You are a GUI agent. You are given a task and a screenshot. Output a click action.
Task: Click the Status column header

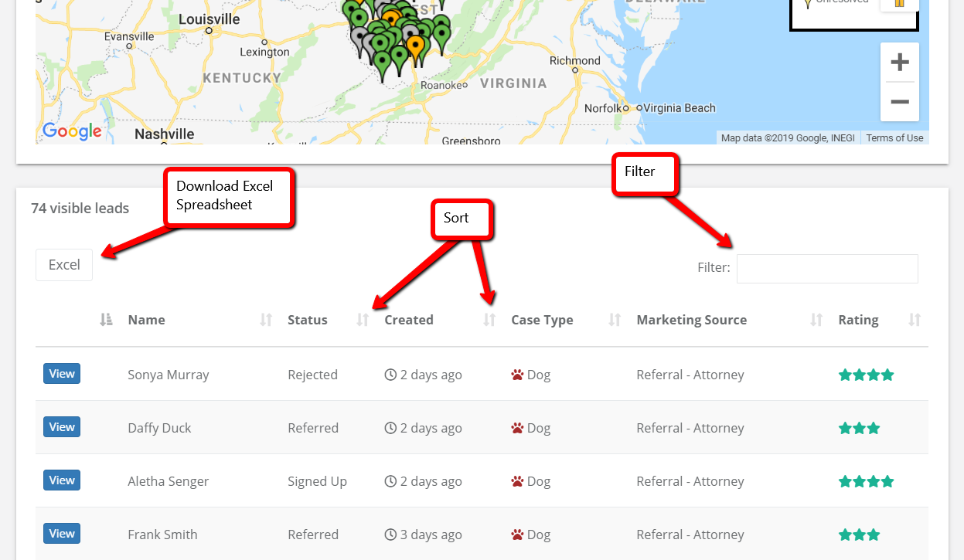pos(308,320)
